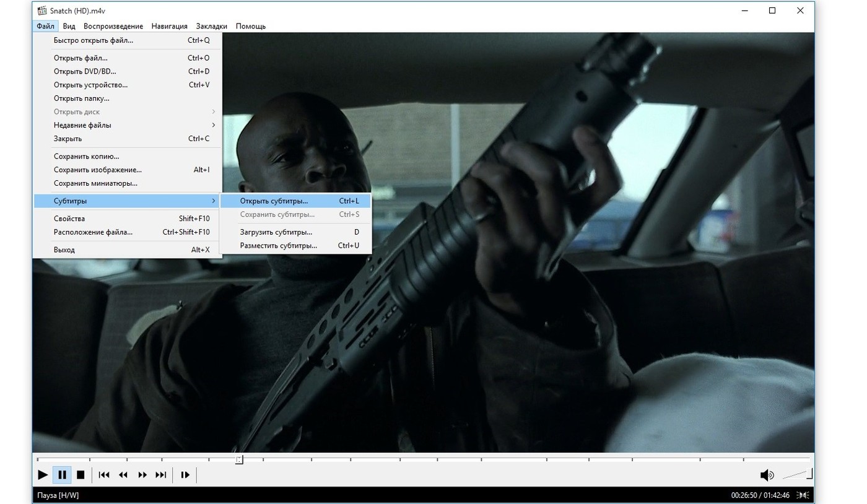The height and width of the screenshot is (504, 867).
Task: Click the Pause button
Action: click(62, 475)
